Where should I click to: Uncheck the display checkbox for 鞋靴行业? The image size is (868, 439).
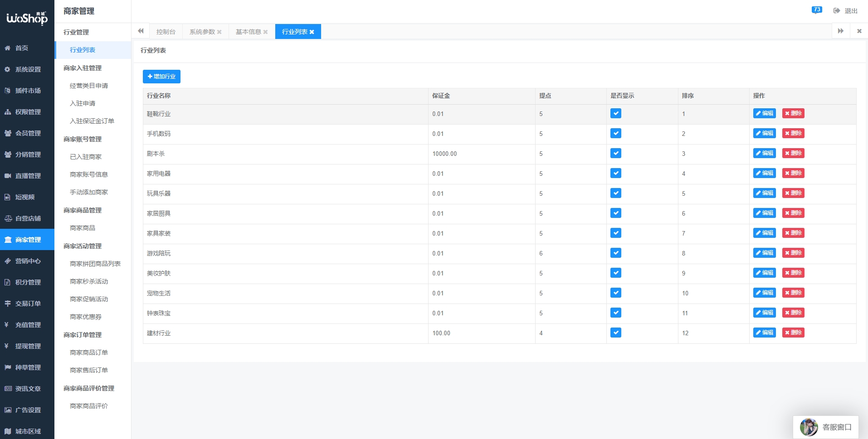click(615, 114)
